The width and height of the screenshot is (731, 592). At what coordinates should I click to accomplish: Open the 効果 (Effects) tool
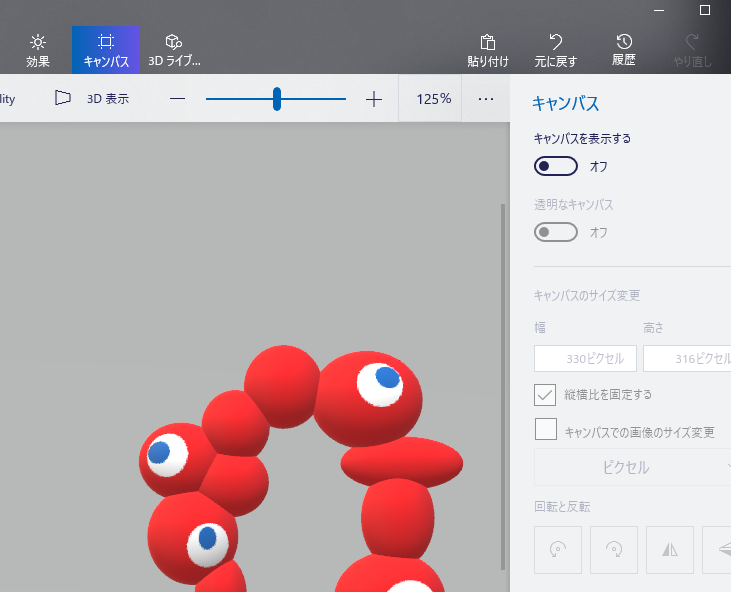[38, 50]
